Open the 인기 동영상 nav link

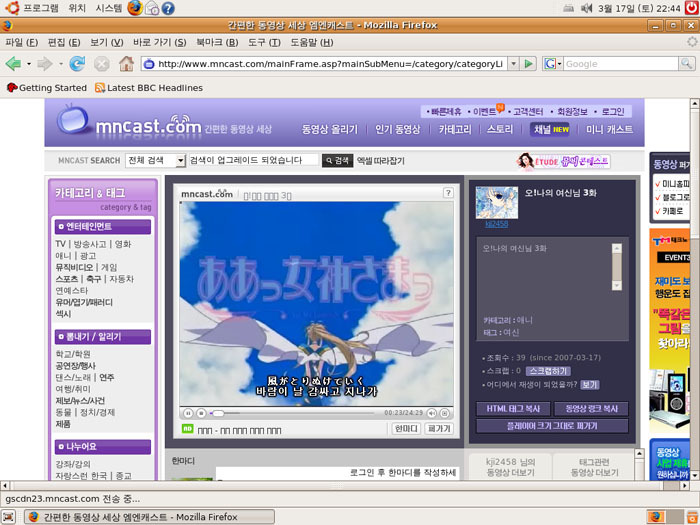click(x=397, y=129)
